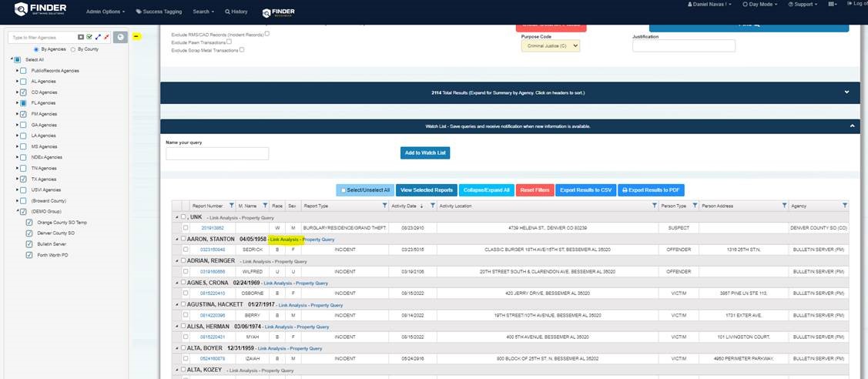
Task: Filter the Report Number column
Action: tap(231, 206)
